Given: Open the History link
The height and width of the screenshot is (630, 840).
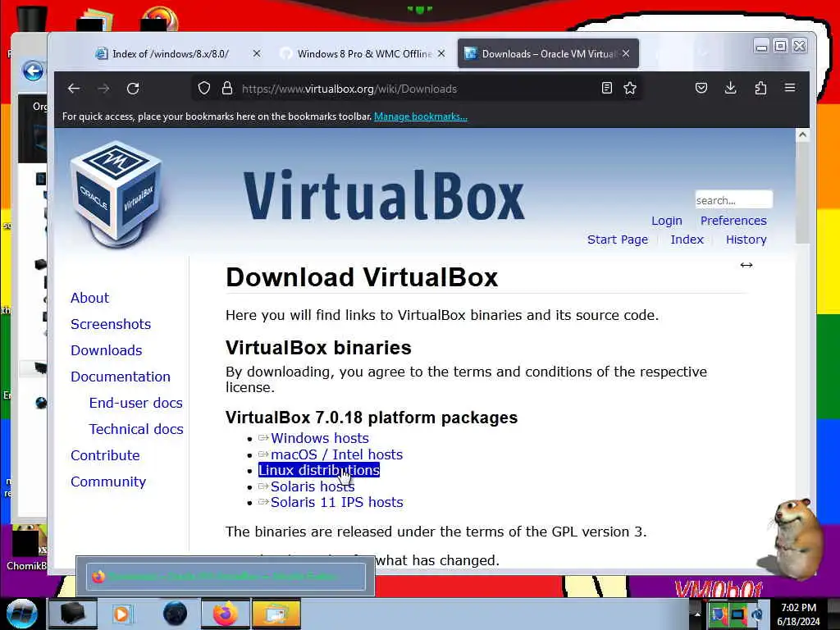Looking at the screenshot, I should coord(746,240).
